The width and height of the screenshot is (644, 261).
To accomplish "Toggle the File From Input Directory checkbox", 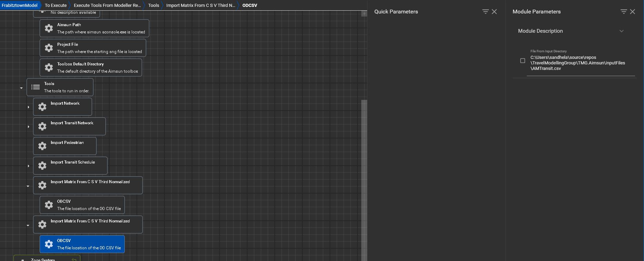I will (x=523, y=61).
